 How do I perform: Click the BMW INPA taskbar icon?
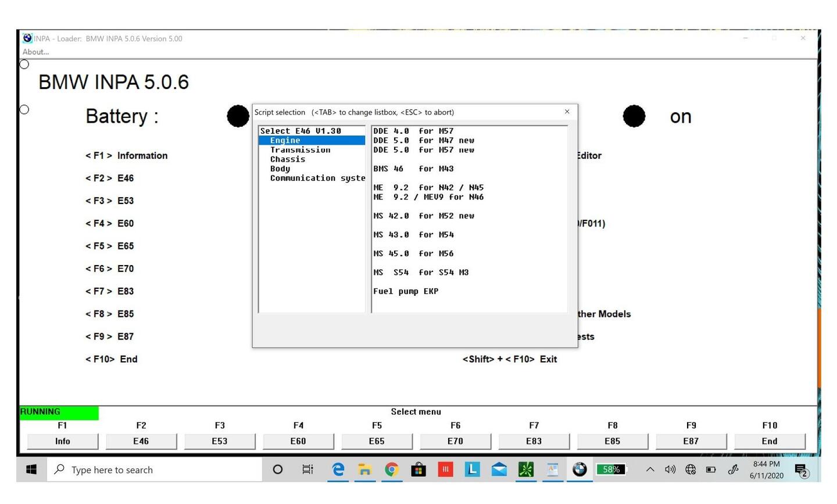pos(579,469)
